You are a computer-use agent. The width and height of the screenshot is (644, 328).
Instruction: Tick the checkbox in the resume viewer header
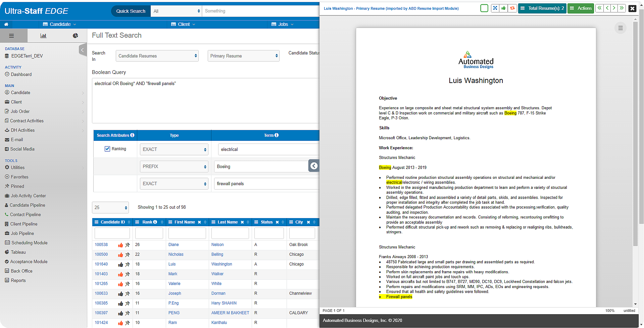(484, 8)
